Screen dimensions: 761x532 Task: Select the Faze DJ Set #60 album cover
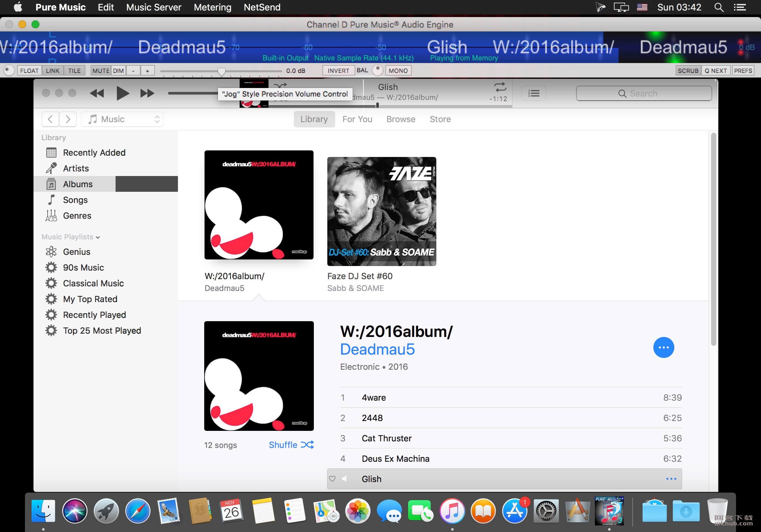point(381,211)
